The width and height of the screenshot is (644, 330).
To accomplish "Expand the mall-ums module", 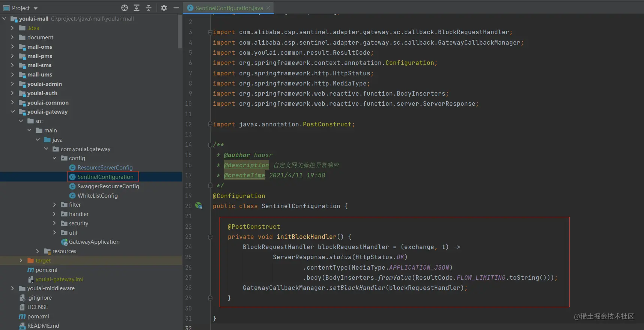I will 12,74.
